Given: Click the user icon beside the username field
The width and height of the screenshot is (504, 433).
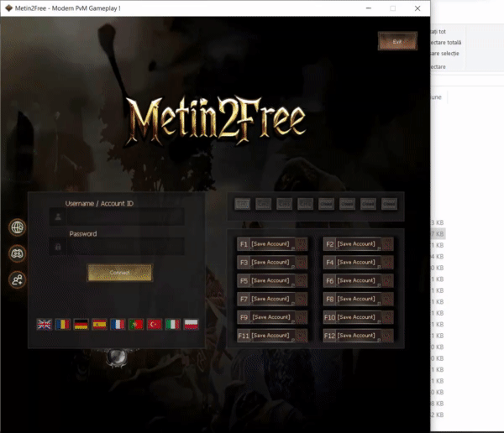Looking at the screenshot, I should (x=58, y=216).
